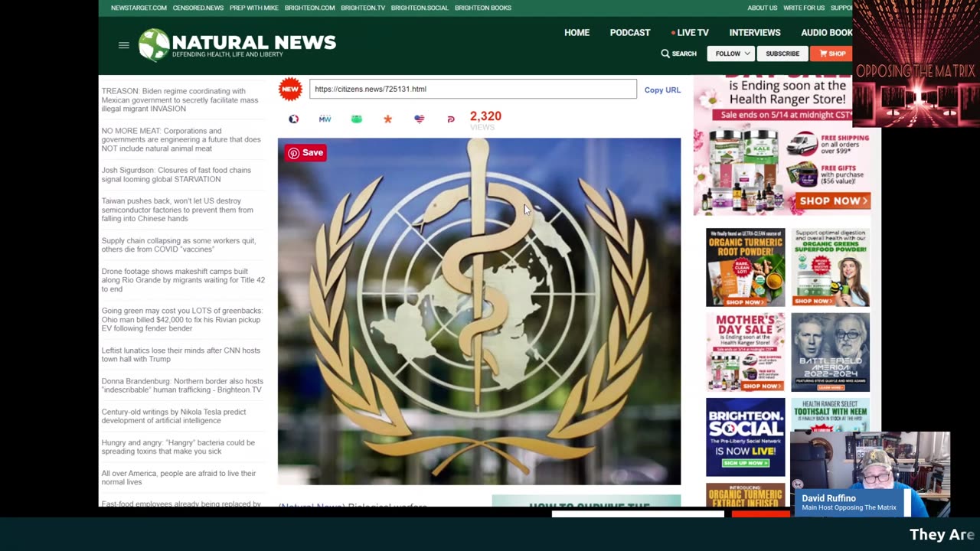Open BRIGHTEON.SOCIAL top link
This screenshot has width=980, height=551.
(420, 8)
